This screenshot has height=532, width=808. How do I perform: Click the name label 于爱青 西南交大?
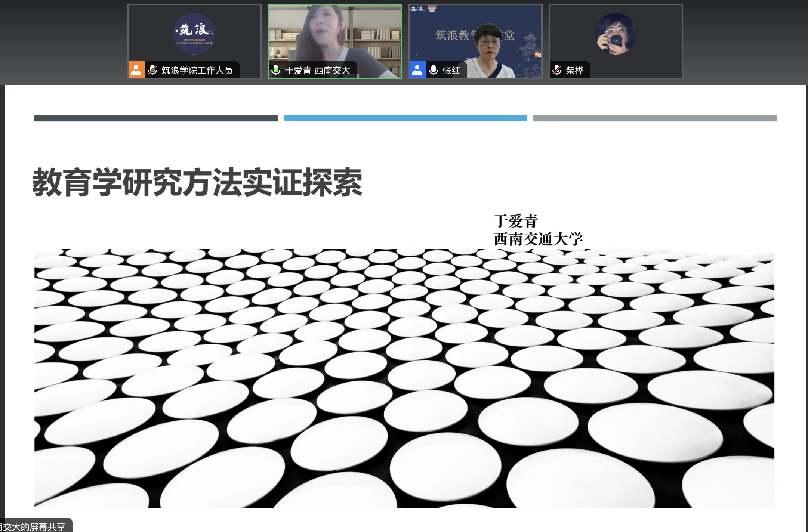(x=317, y=70)
